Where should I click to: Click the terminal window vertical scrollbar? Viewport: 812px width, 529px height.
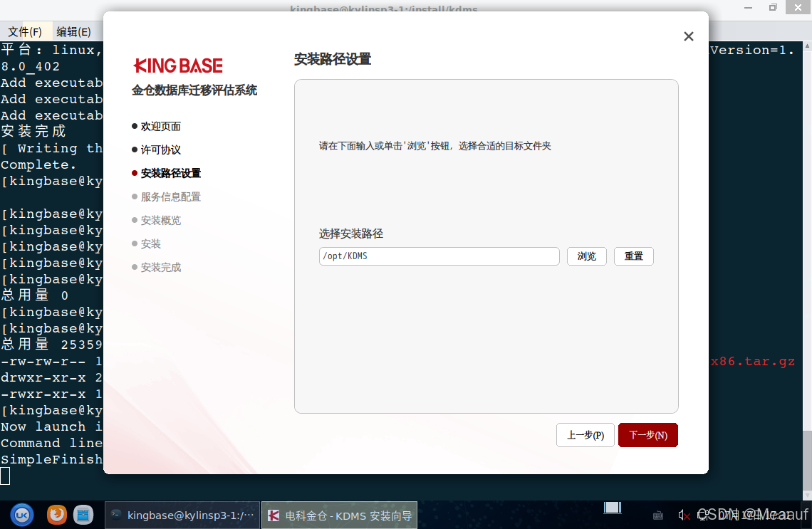807,269
